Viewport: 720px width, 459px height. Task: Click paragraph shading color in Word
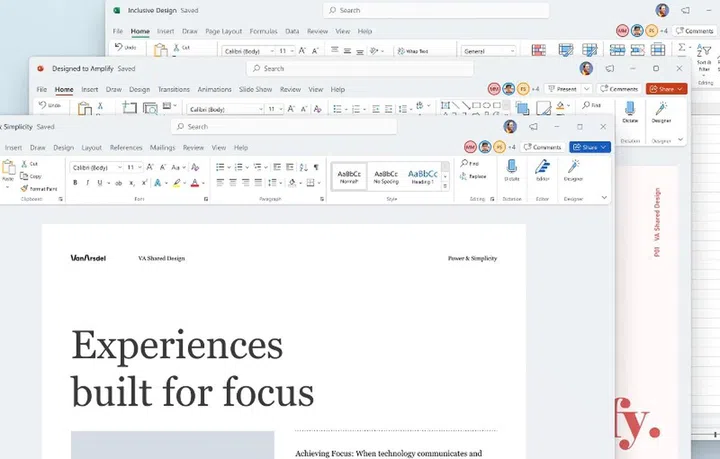point(292,183)
